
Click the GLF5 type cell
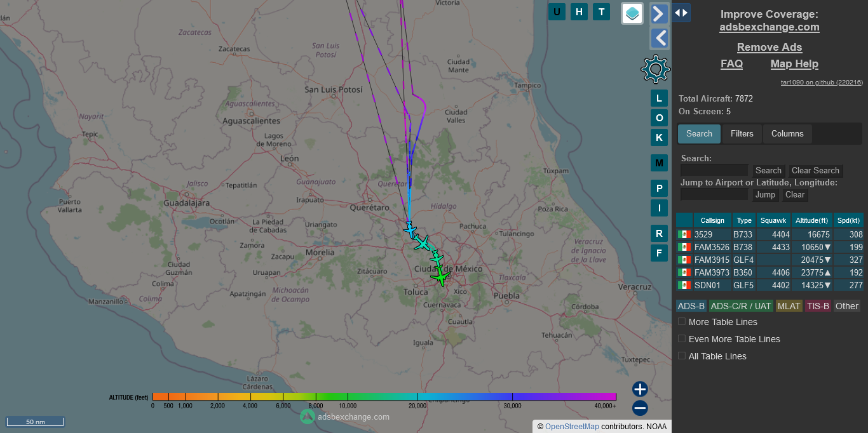[x=744, y=285]
